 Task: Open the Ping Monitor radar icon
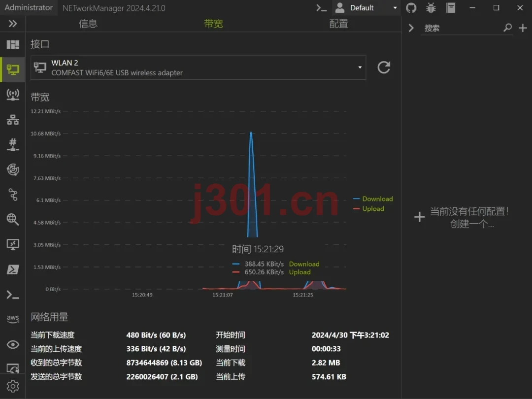tap(12, 169)
